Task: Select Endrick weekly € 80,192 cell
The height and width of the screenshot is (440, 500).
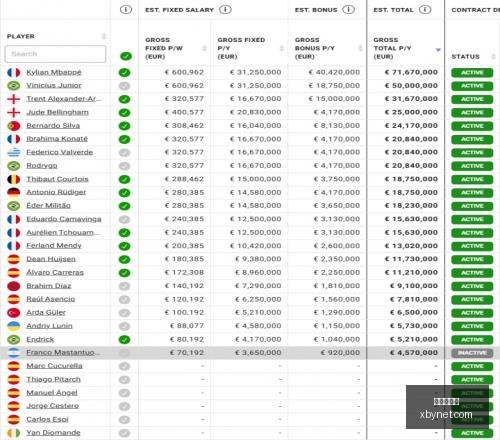Action: tap(187, 339)
